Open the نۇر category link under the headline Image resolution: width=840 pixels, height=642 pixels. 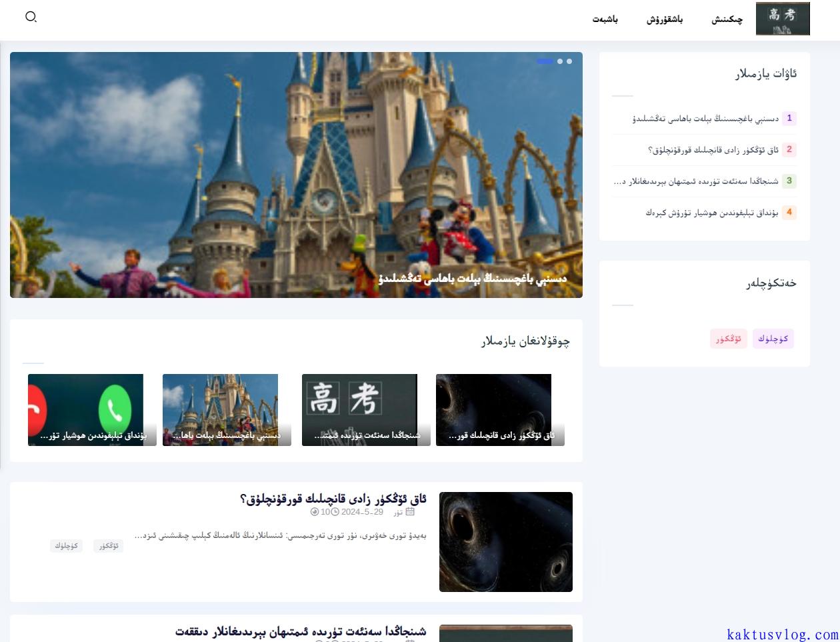398,512
